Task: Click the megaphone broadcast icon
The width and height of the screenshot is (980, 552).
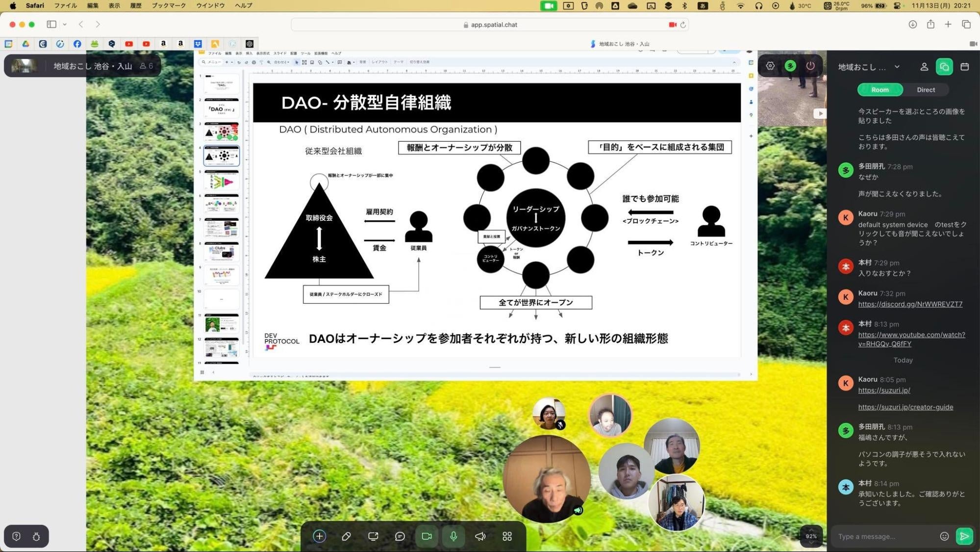Action: (x=480, y=536)
